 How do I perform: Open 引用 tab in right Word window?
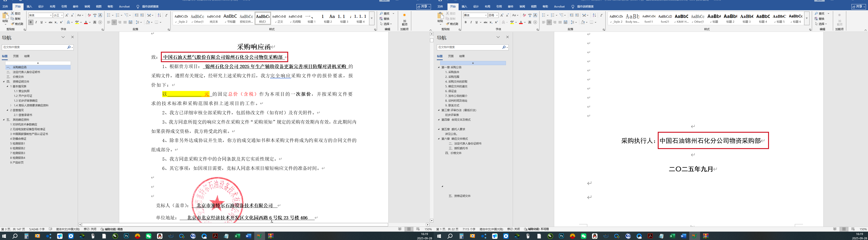click(x=499, y=6)
